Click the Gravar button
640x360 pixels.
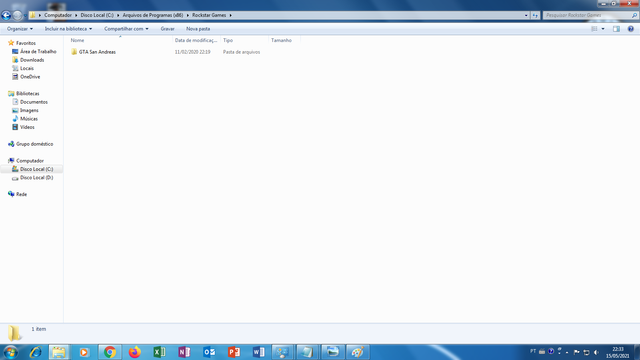(167, 29)
